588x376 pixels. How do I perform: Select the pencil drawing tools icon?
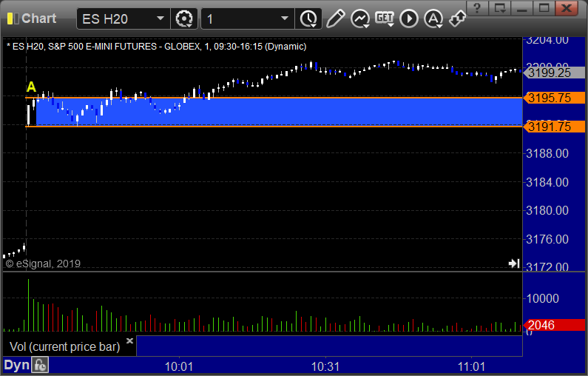click(x=335, y=19)
